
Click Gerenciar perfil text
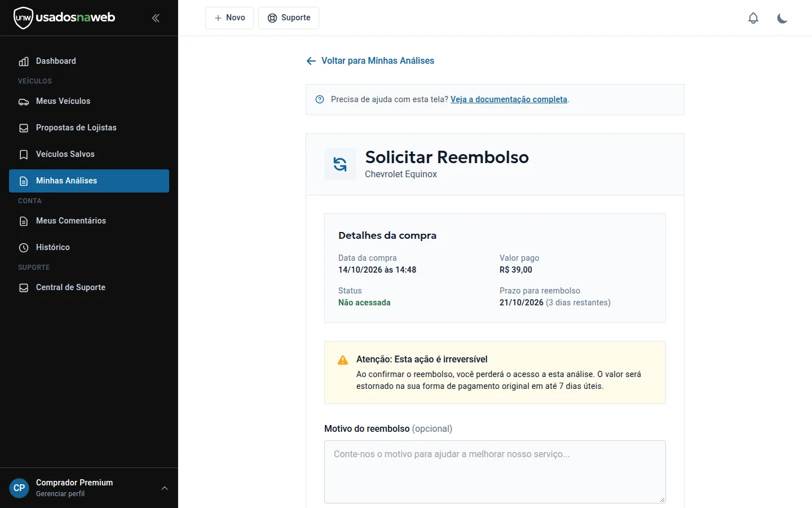[60, 494]
